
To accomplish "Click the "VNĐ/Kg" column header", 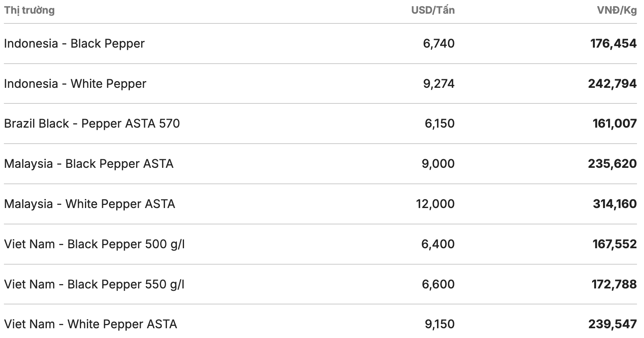I will [x=617, y=11].
